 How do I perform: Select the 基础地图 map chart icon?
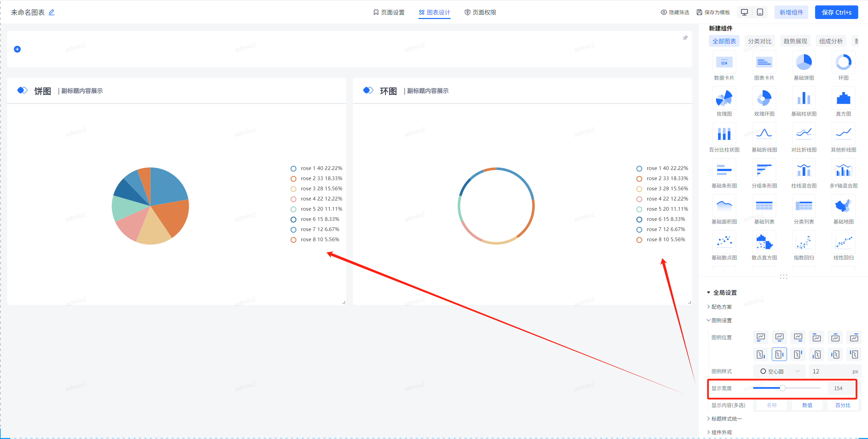tap(843, 207)
